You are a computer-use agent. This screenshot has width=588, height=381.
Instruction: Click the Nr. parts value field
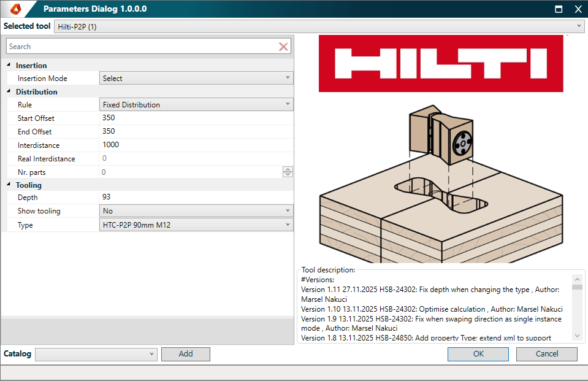[191, 172]
